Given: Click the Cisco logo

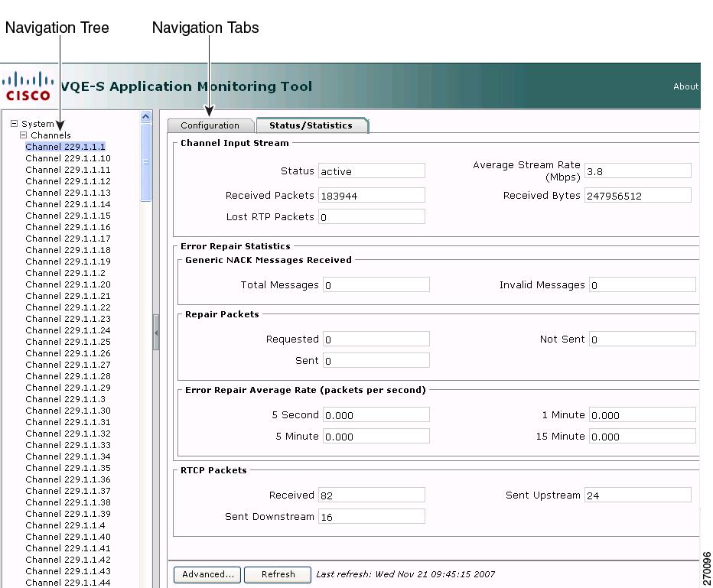Looking at the screenshot, I should tap(28, 86).
